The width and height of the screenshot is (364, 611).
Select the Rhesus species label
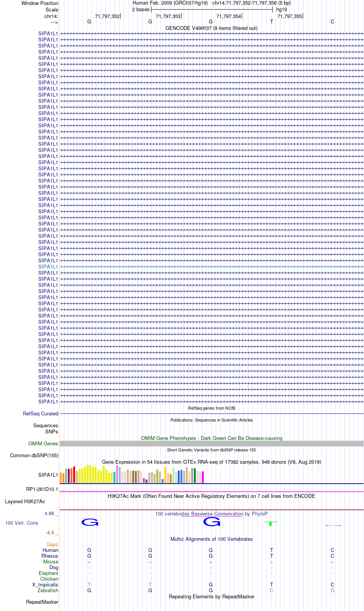(x=50, y=556)
